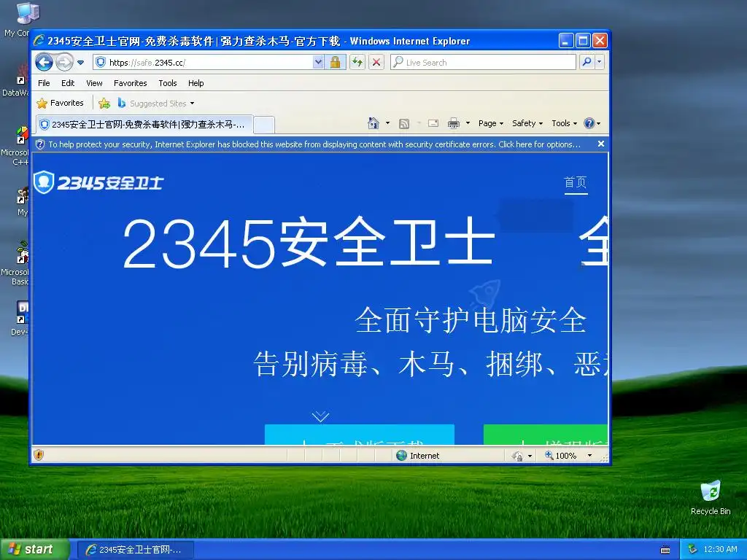Go back using the Back arrow button
Viewport: 747px width, 560px height.
44,62
